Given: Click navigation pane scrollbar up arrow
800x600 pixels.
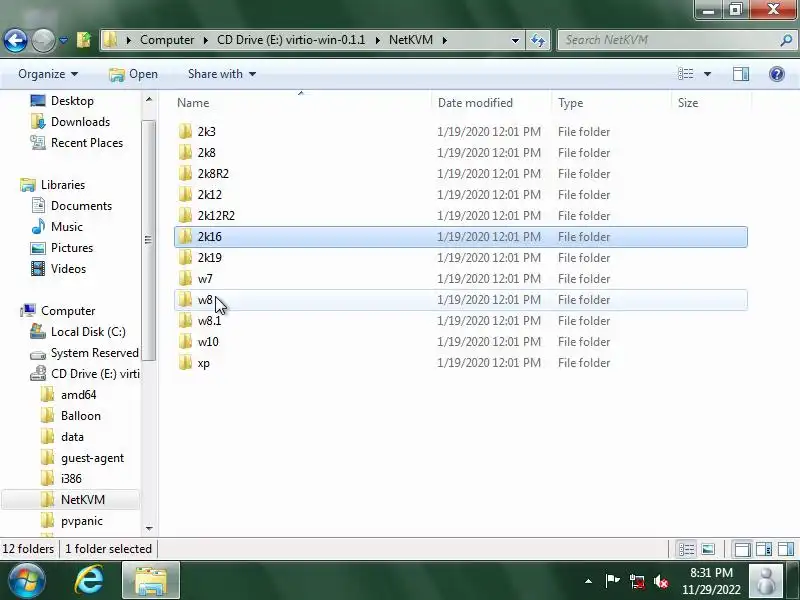Looking at the screenshot, I should [148, 99].
